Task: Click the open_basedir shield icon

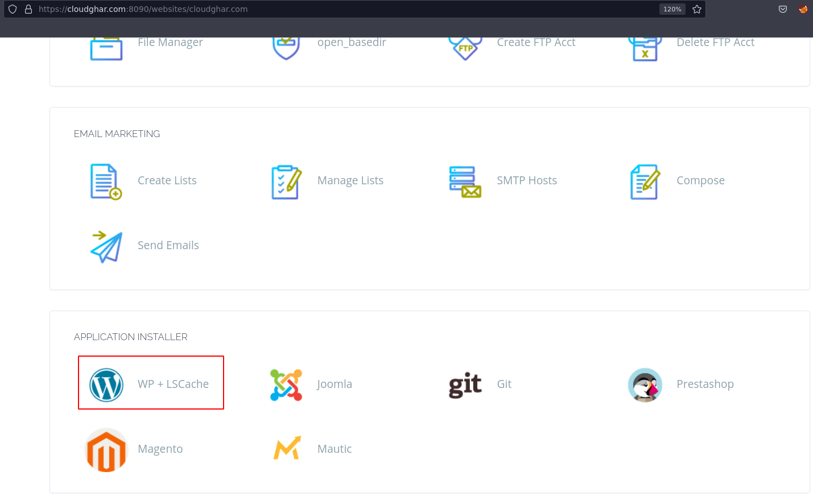Action: point(286,49)
